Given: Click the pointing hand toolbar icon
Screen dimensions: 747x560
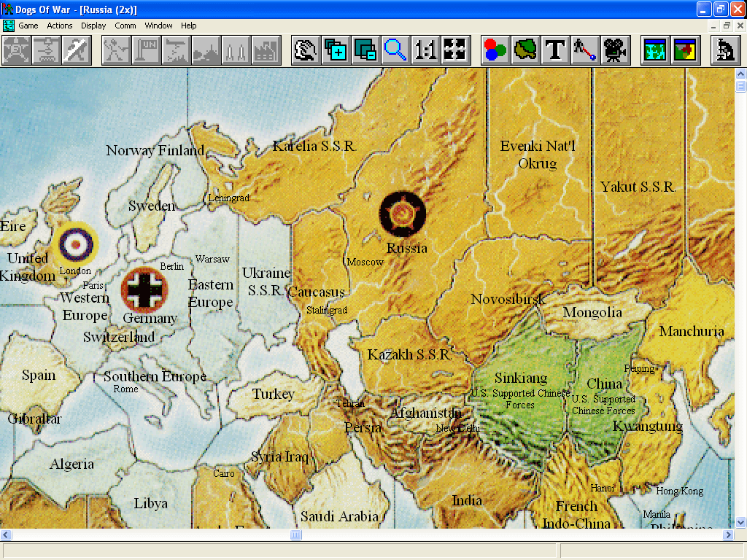Looking at the screenshot, I should pyautogui.click(x=306, y=50).
